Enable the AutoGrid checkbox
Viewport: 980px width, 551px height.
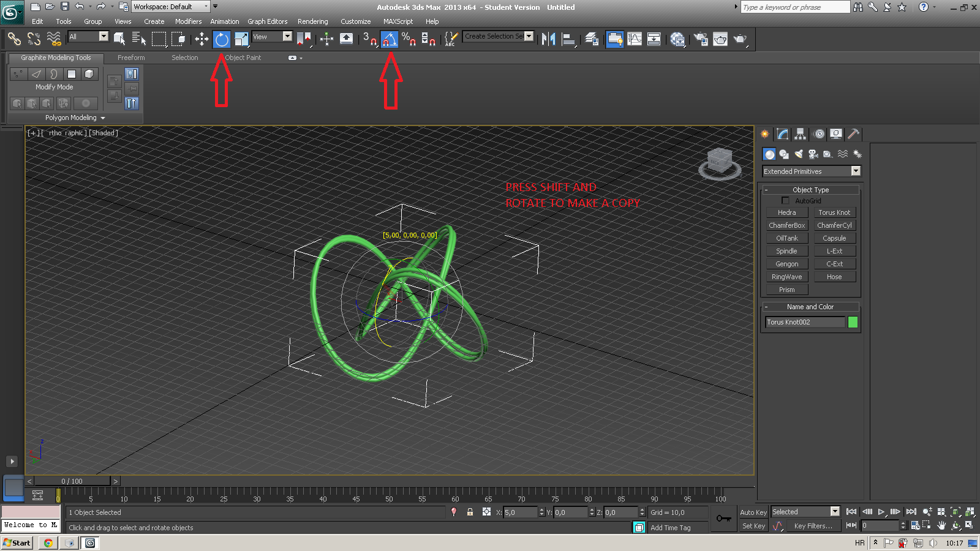click(x=785, y=201)
